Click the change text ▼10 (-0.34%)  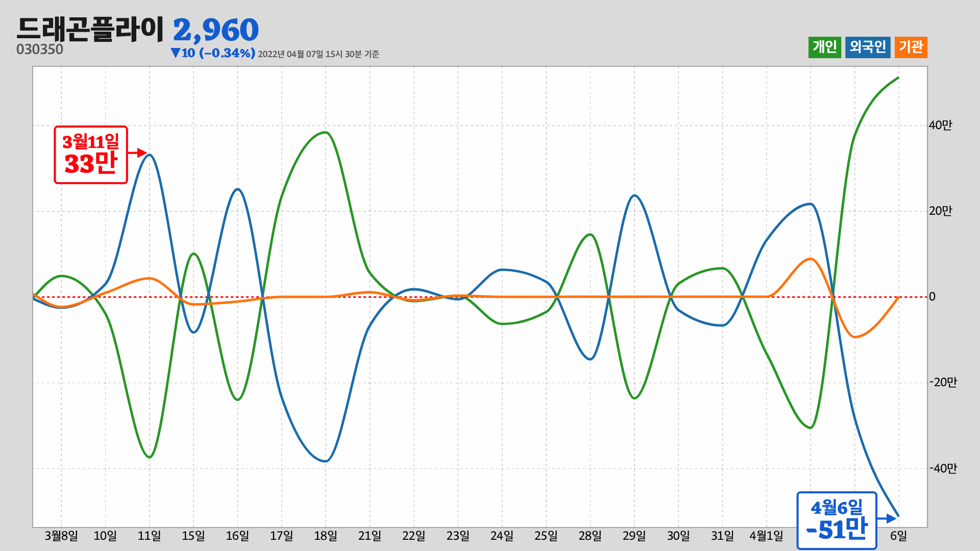pyautogui.click(x=213, y=53)
